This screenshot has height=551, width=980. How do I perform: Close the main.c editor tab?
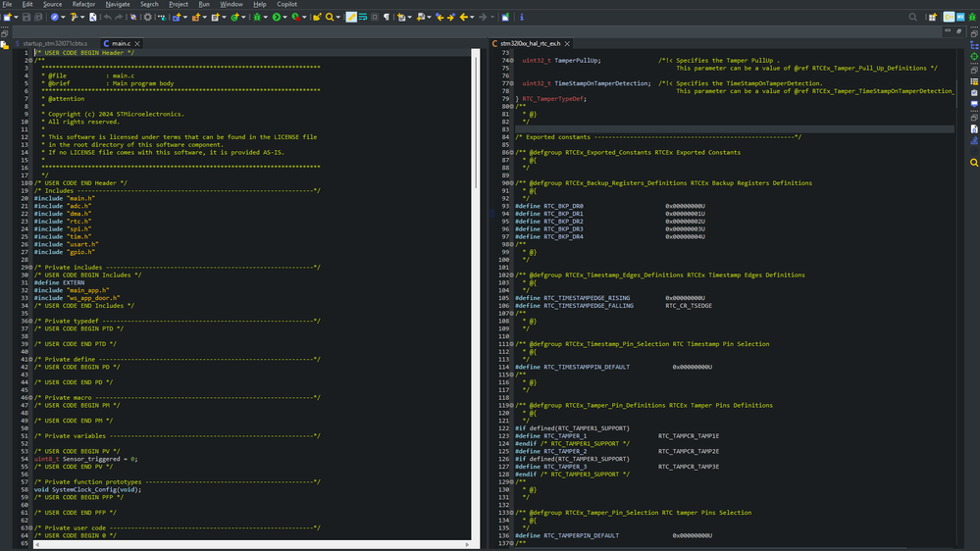(138, 44)
